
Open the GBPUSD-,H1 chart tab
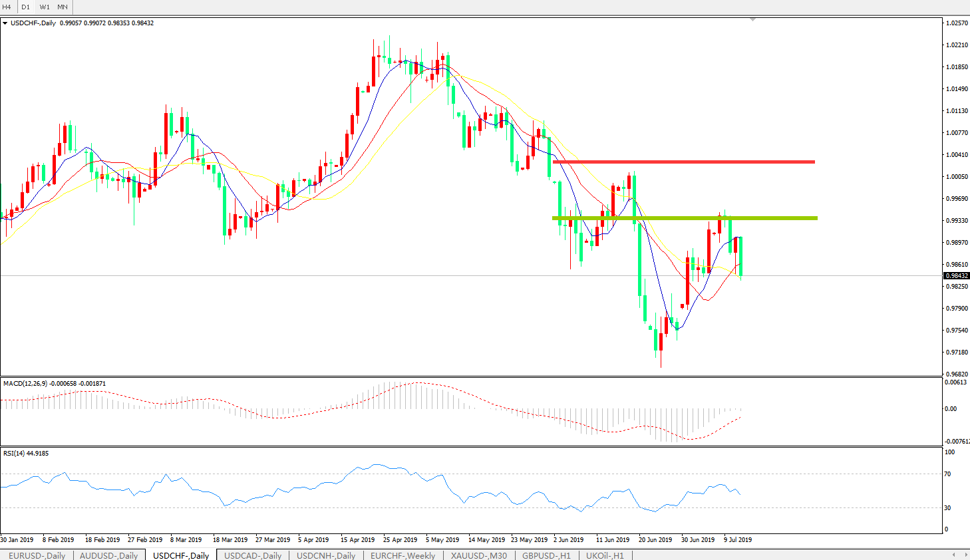click(546, 555)
